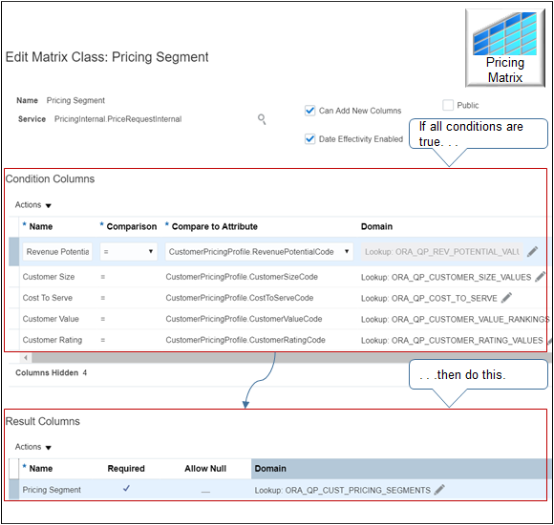Click Pricing Segment result row name
This screenshot has width=554, height=525.
(52, 490)
